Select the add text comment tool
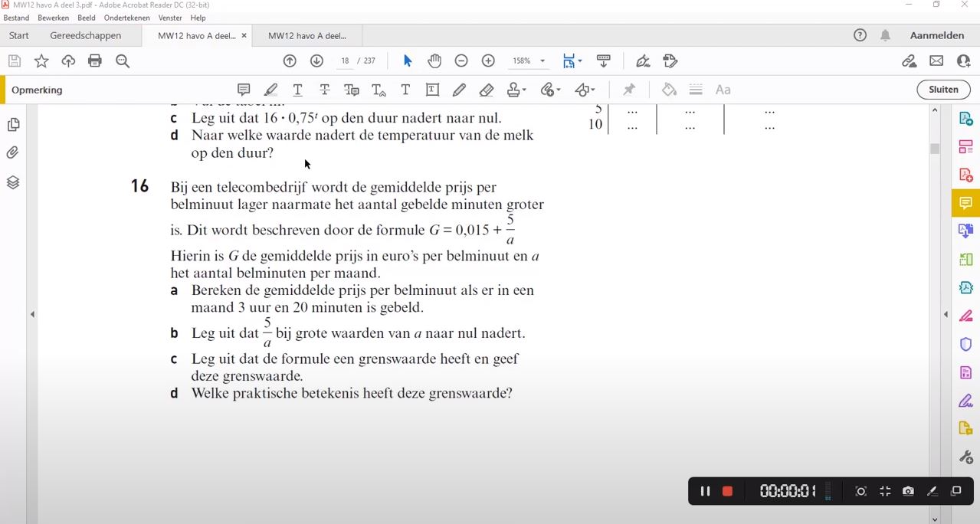Screen dimensions: 980x524 coord(405,90)
